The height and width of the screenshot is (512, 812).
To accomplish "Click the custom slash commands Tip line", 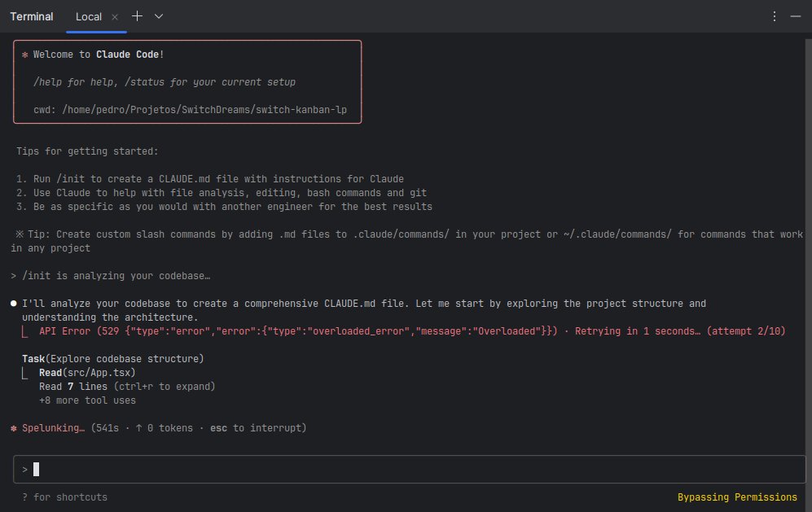I will click(406, 241).
